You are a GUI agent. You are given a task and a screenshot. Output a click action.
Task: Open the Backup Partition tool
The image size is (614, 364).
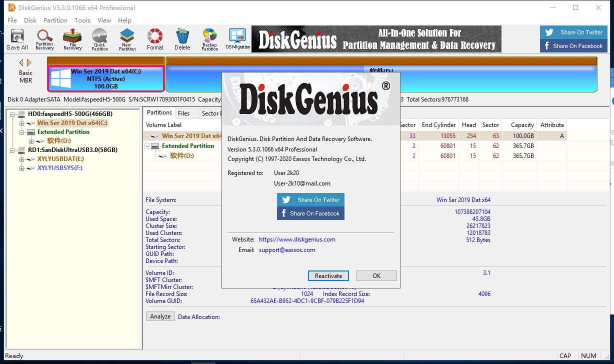coord(210,39)
